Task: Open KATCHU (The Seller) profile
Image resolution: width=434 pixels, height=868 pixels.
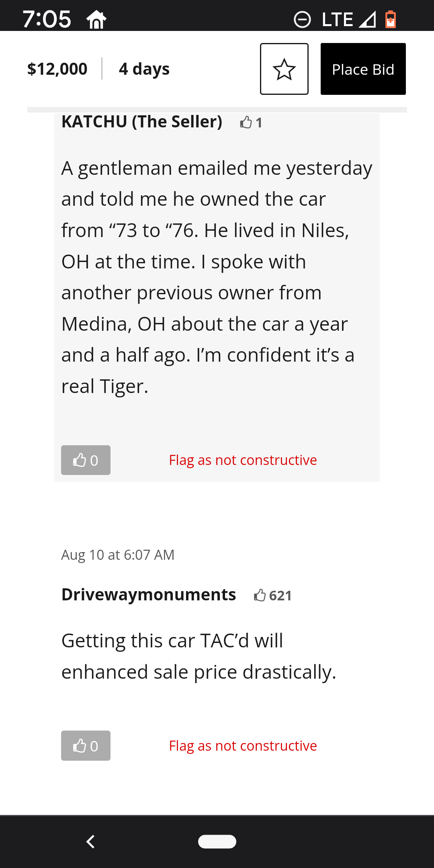Action: [141, 122]
